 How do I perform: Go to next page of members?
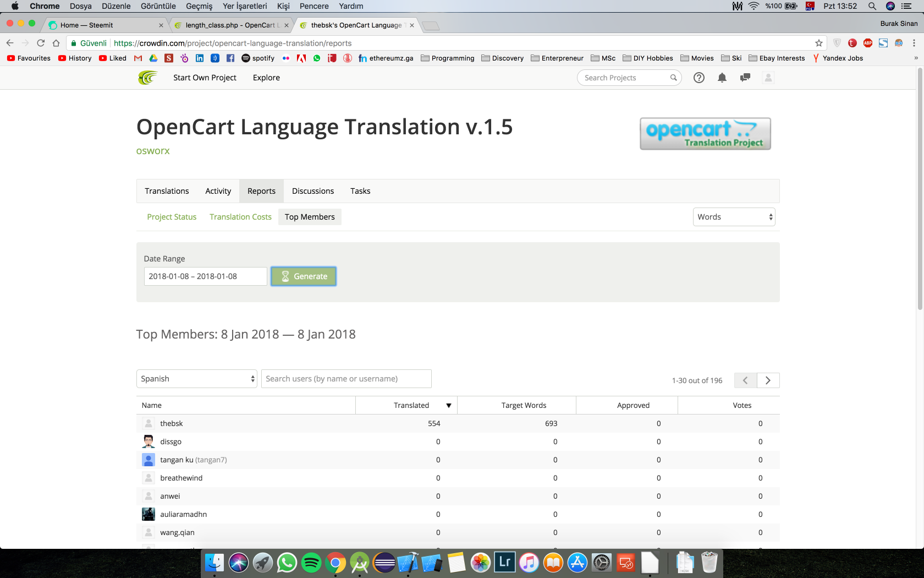pyautogui.click(x=768, y=380)
